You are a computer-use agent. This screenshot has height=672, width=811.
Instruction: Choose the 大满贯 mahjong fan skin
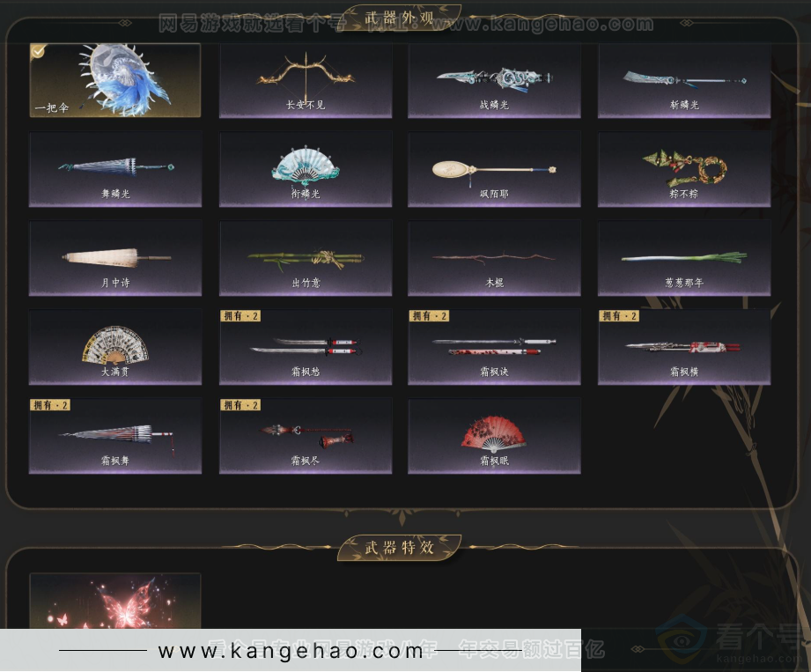tap(115, 347)
